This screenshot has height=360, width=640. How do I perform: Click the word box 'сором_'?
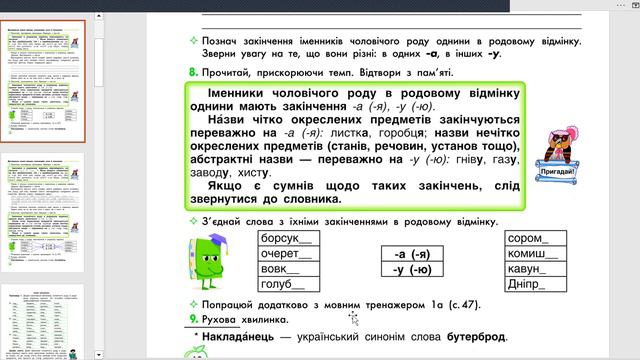536,238
